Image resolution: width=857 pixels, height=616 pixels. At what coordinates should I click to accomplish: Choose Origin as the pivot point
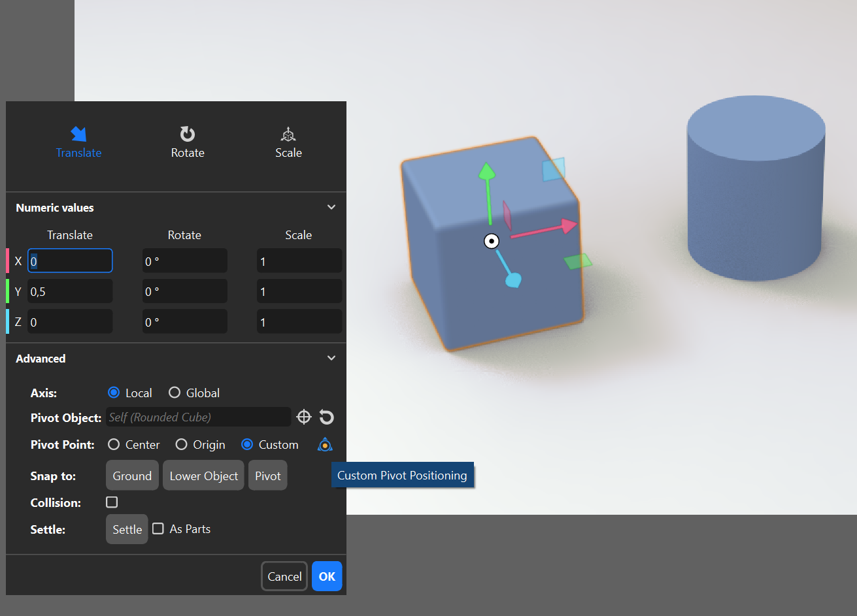(182, 445)
